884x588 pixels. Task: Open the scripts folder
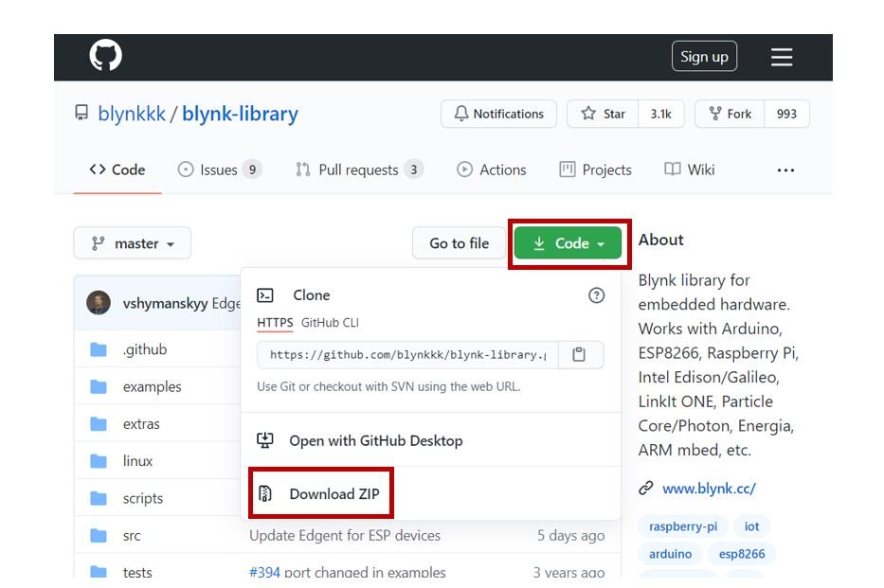(x=143, y=498)
